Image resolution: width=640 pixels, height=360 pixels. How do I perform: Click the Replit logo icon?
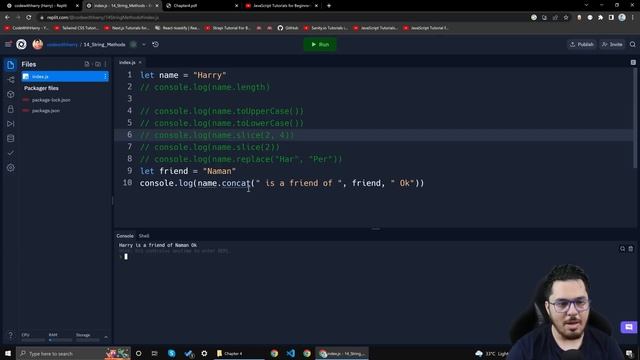click(x=21, y=44)
